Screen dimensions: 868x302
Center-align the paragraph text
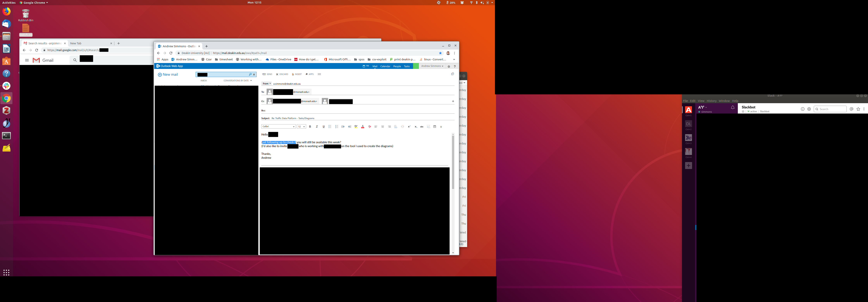pyautogui.click(x=382, y=127)
